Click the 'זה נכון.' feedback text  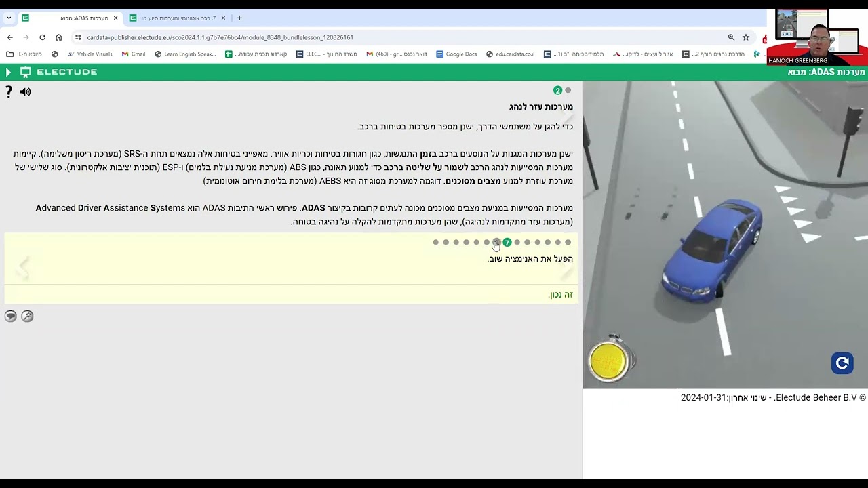pos(561,294)
